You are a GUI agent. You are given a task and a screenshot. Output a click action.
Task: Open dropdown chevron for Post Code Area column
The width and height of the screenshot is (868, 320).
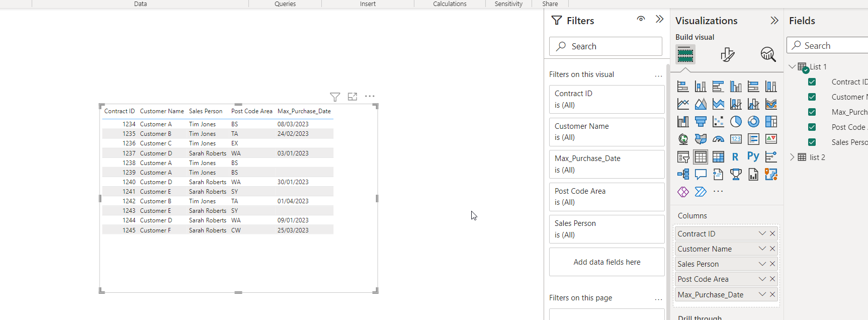click(x=762, y=279)
